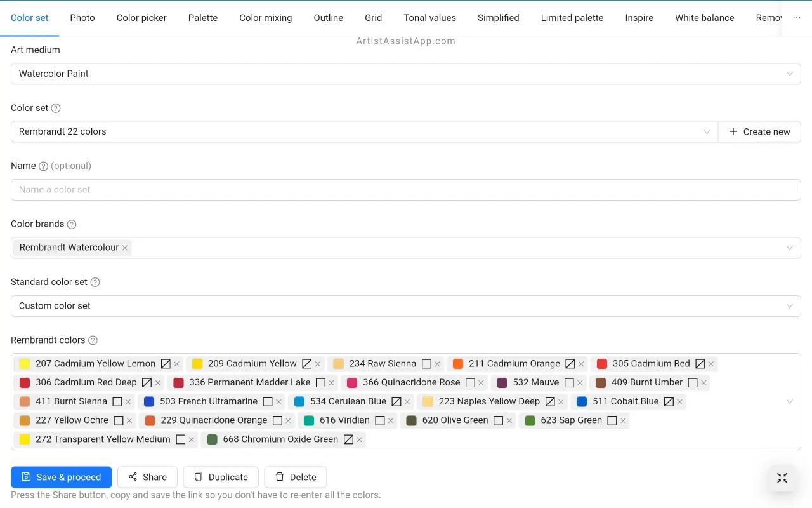Go to the Palette tab
This screenshot has width=812, height=508.
203,18
